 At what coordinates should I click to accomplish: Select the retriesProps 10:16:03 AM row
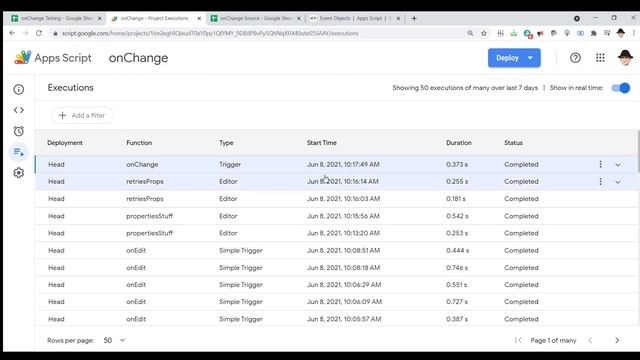[x=336, y=199]
